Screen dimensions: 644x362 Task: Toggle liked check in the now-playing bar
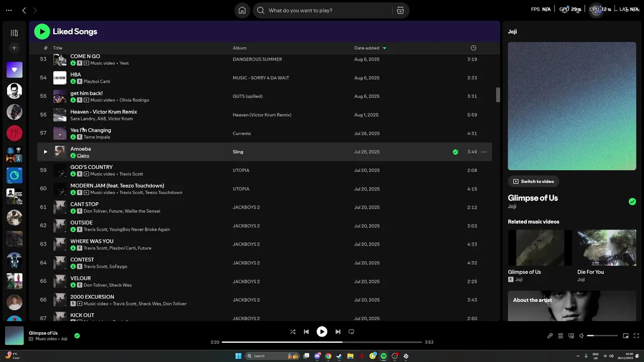pyautogui.click(x=77, y=336)
